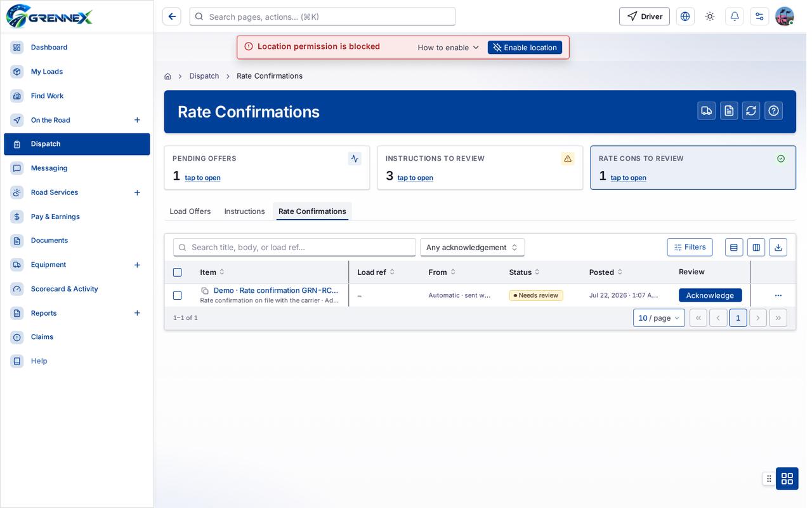This screenshot has height=508, width=812.
Task: Click the Acknowledge button
Action: [x=710, y=295]
